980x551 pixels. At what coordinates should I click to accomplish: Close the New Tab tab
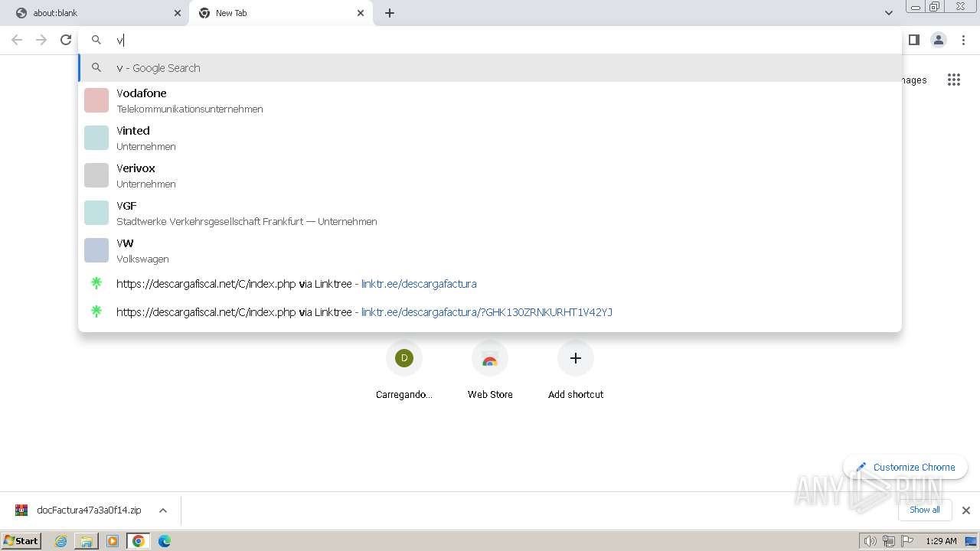pyautogui.click(x=361, y=13)
